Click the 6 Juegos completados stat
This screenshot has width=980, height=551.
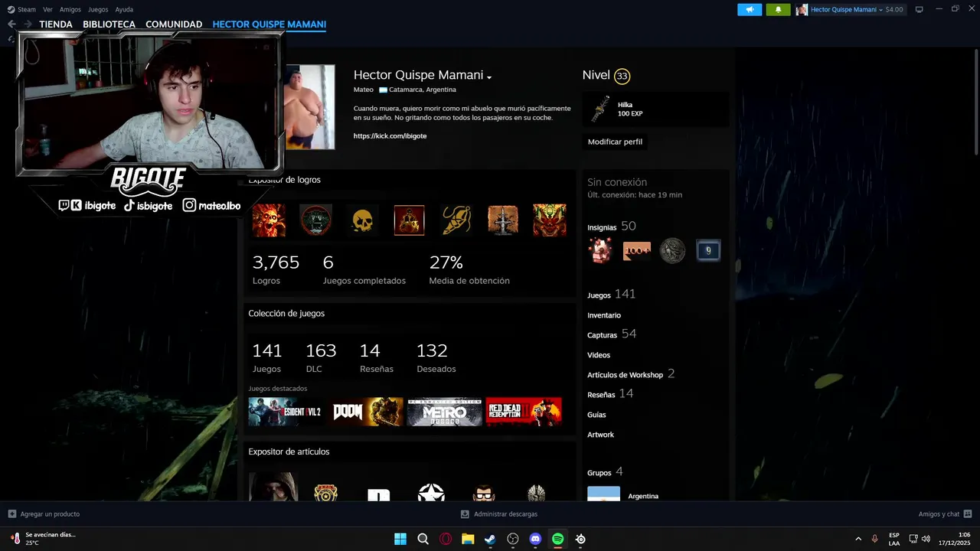[x=364, y=270]
